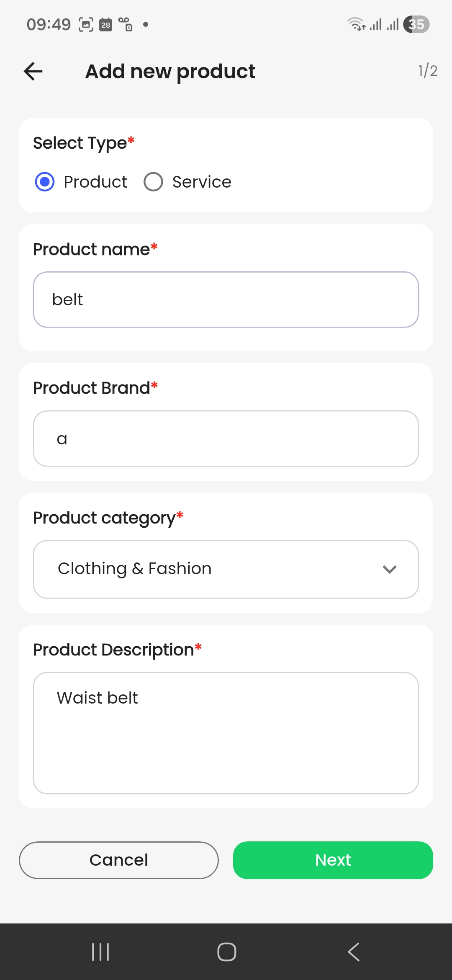
Task: Tap the calendar 28 status icon
Action: point(105,25)
